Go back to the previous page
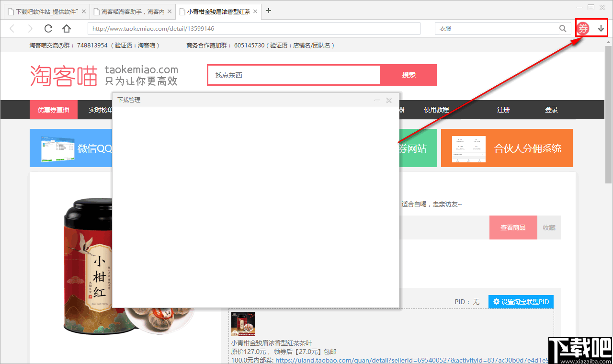Viewport: 613px width, 364px height. point(12,29)
